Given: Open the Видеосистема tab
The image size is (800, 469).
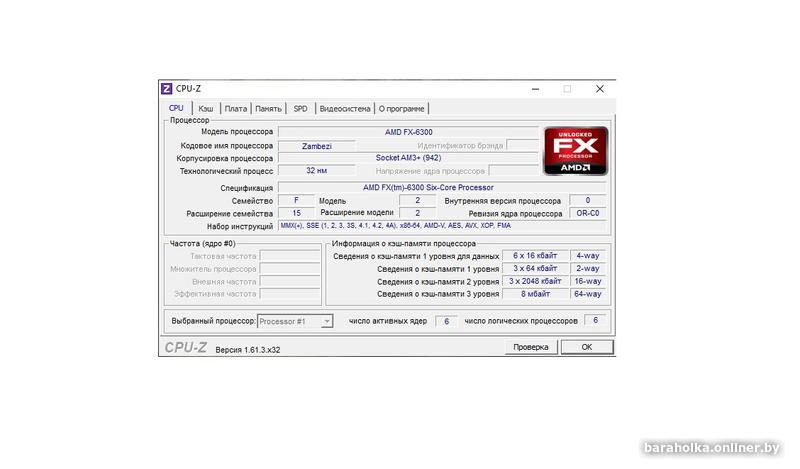Looking at the screenshot, I should tap(345, 109).
